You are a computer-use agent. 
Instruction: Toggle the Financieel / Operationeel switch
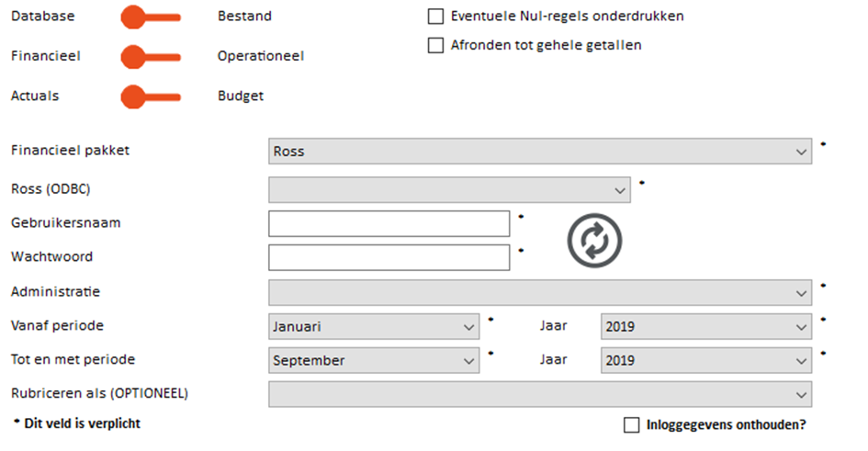point(151,57)
